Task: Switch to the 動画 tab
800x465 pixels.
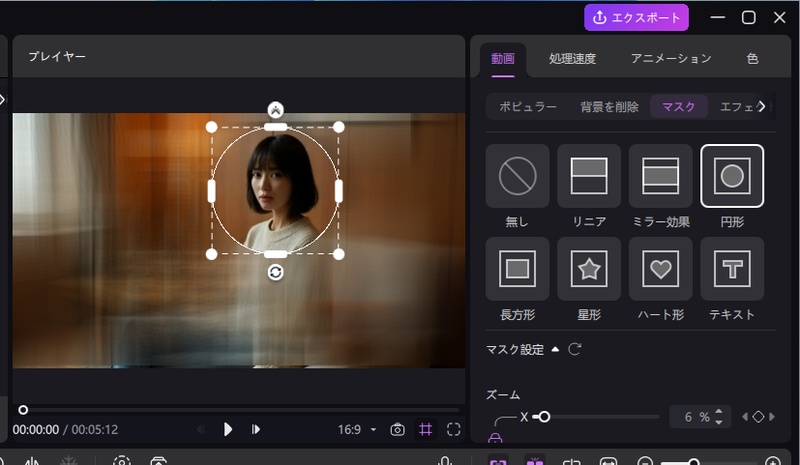Action: click(503, 59)
